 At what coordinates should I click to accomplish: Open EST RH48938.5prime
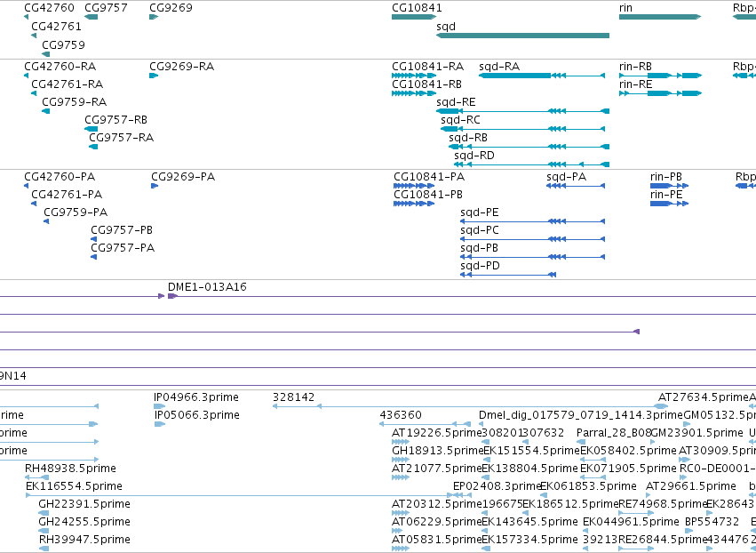click(x=70, y=468)
